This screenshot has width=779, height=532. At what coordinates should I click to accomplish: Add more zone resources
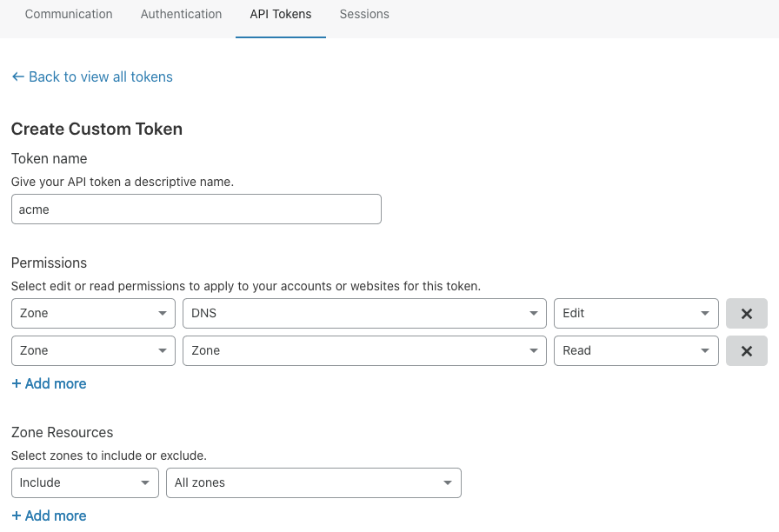49,515
